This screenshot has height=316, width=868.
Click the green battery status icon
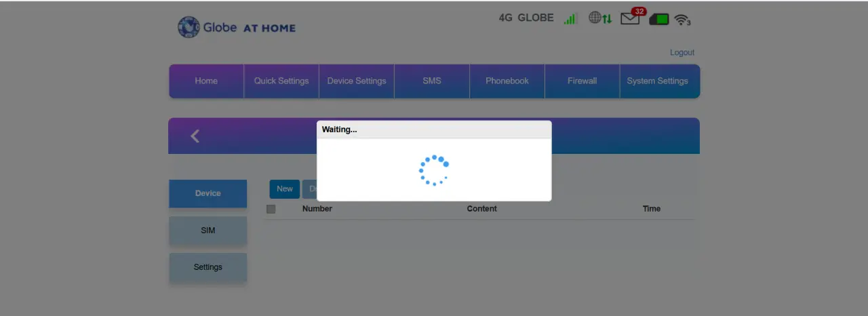coord(659,19)
